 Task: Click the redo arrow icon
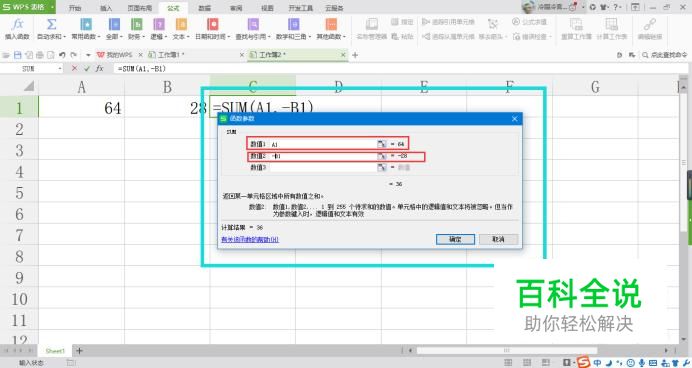[73, 55]
